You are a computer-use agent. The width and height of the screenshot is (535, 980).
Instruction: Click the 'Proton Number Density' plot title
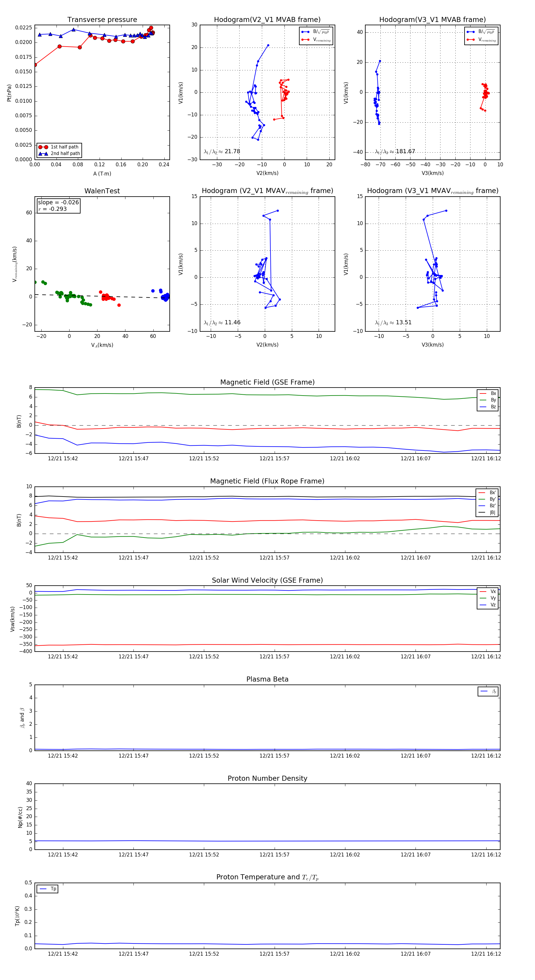[267, 778]
